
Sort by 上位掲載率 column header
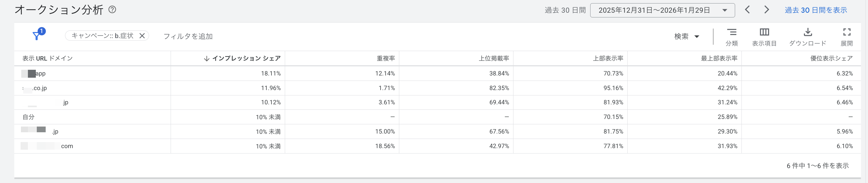(x=494, y=58)
